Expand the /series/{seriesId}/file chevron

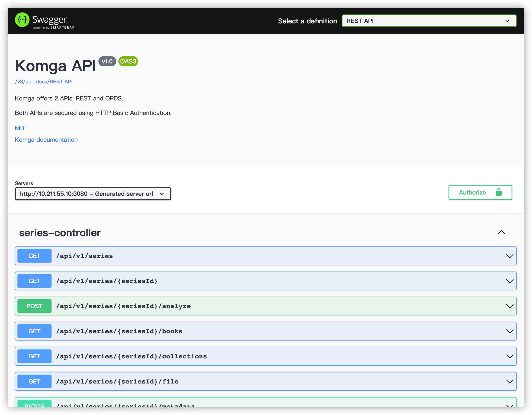click(x=510, y=381)
